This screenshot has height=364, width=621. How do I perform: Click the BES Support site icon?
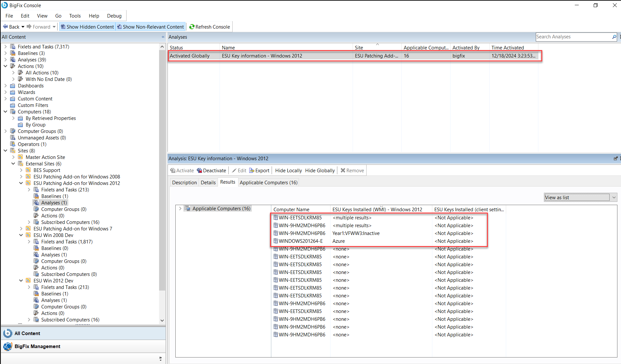click(28, 170)
